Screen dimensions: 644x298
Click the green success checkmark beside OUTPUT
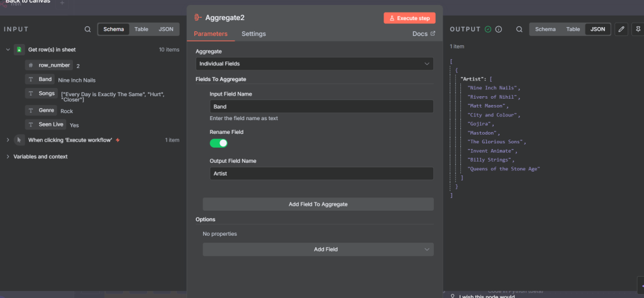point(488,29)
